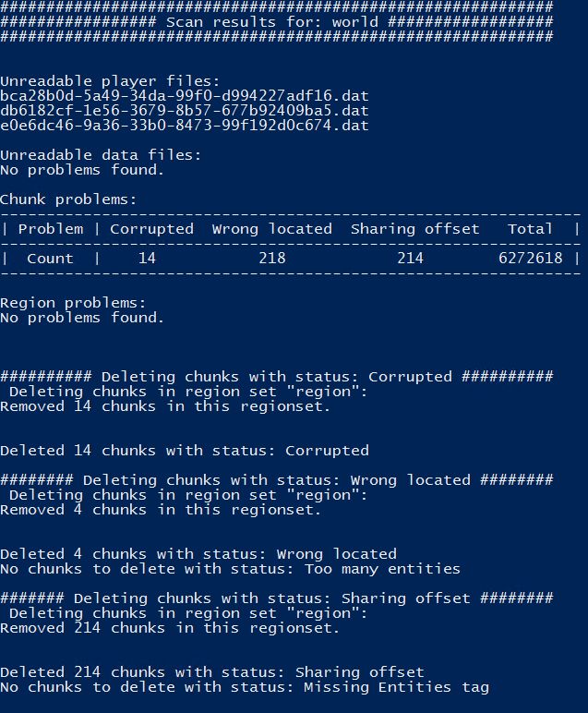Click the "Region problems:" heading
Screen dimensions: 588x713
(73, 303)
